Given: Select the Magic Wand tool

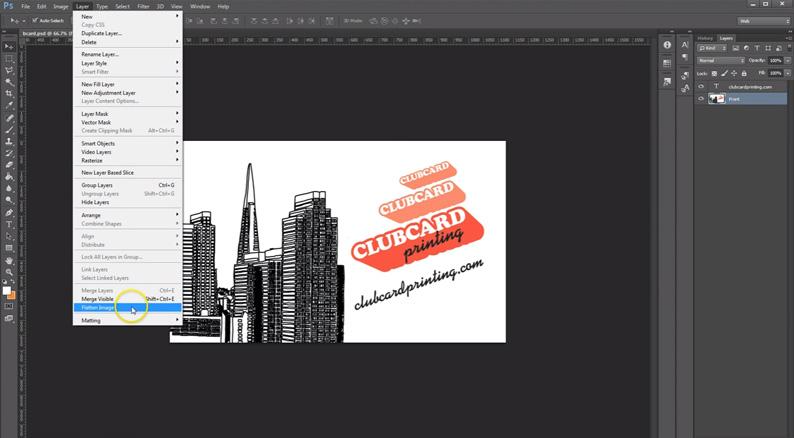Looking at the screenshot, I should click(9, 82).
